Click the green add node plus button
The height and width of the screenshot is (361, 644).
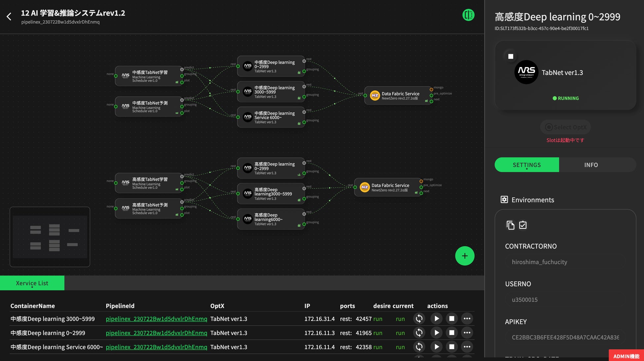click(464, 256)
